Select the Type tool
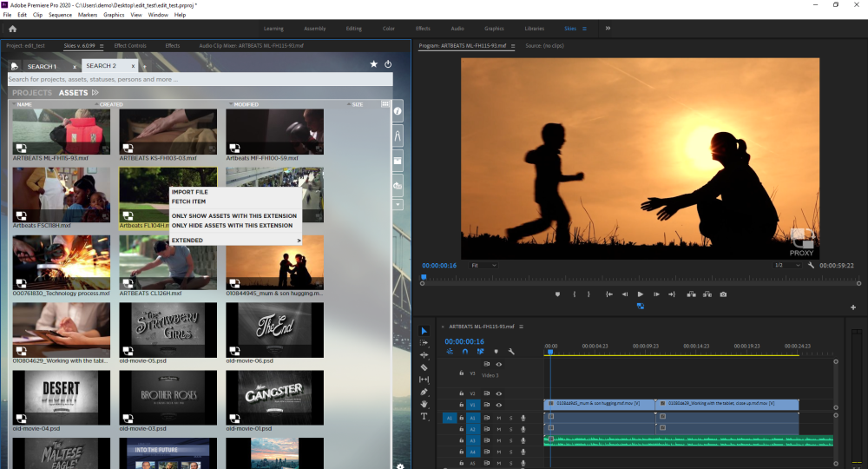 pyautogui.click(x=424, y=416)
